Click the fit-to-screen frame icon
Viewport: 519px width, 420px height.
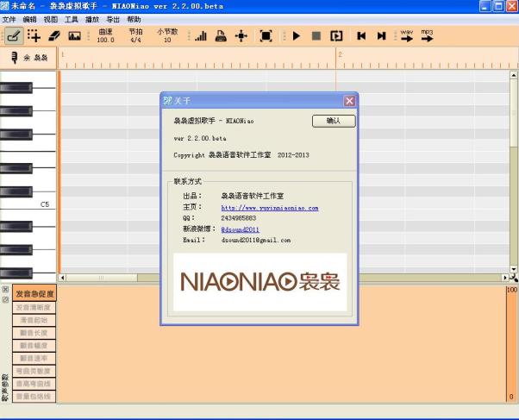tap(266, 35)
